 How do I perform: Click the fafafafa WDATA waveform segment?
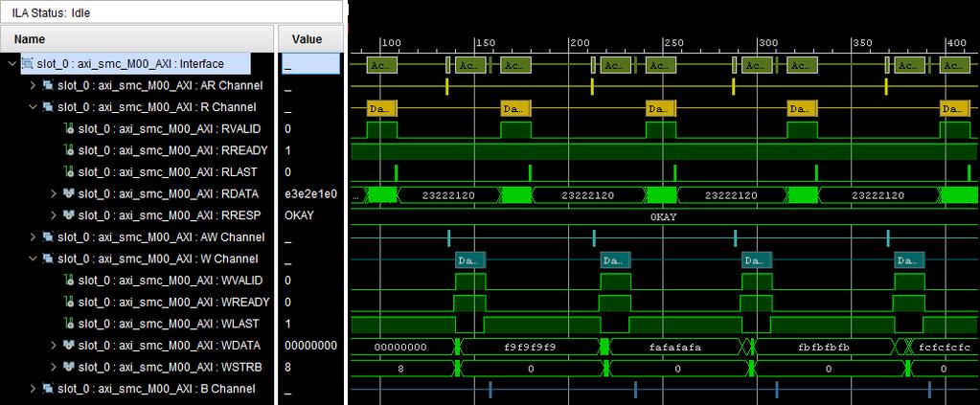(x=676, y=347)
